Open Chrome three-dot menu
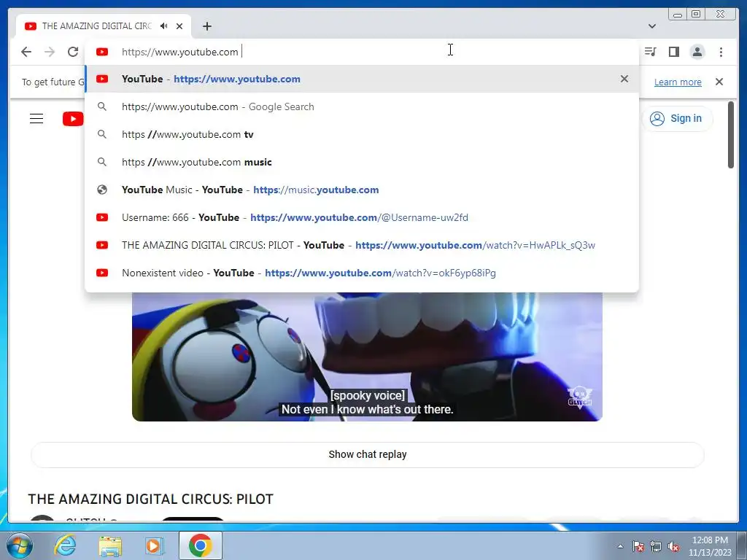The image size is (747, 560). (x=721, y=52)
